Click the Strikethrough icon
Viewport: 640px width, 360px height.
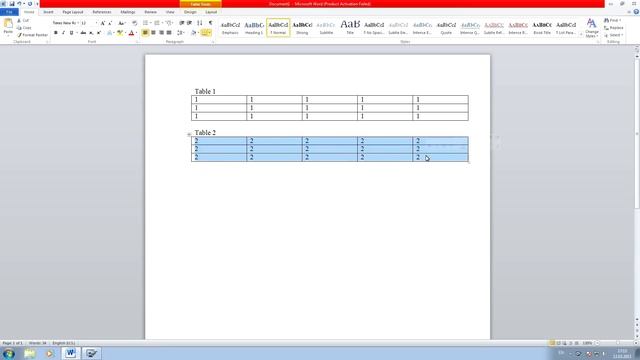point(83,33)
